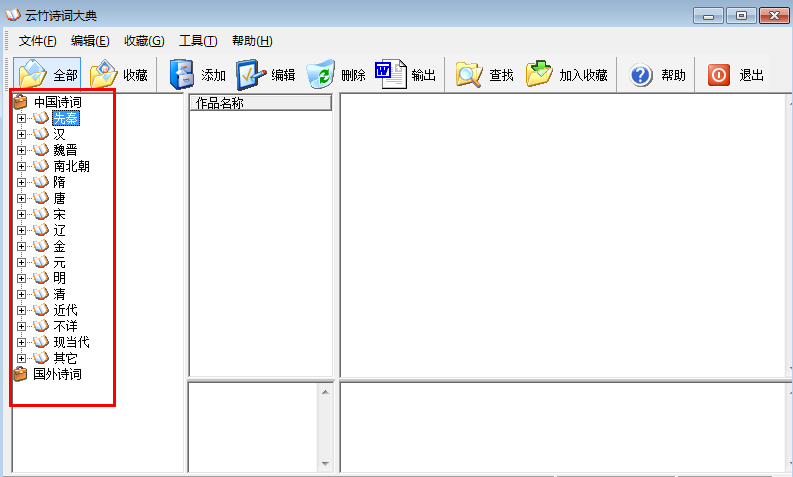
Task: Expand the 明 tree node
Action: point(21,278)
